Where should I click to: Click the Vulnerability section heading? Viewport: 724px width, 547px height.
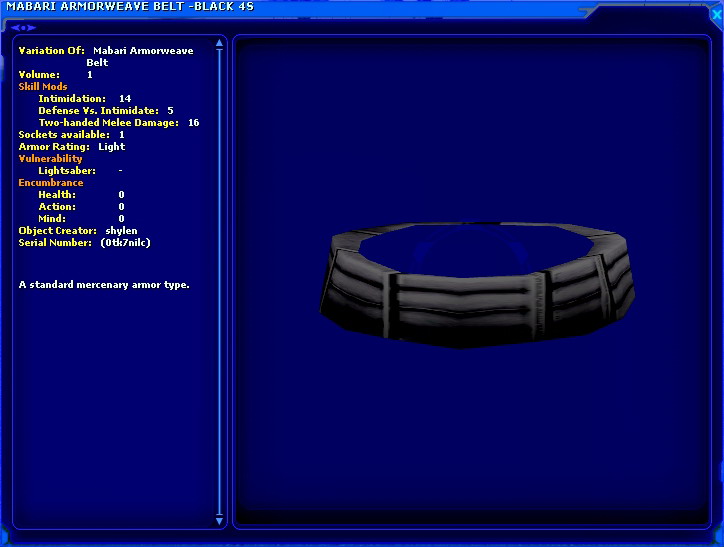pos(50,159)
